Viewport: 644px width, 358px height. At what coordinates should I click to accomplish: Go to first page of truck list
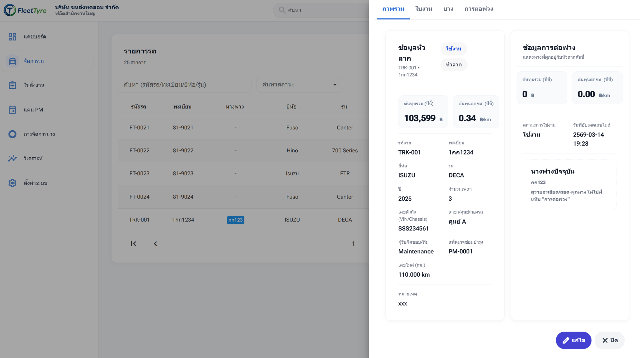pyautogui.click(x=133, y=244)
